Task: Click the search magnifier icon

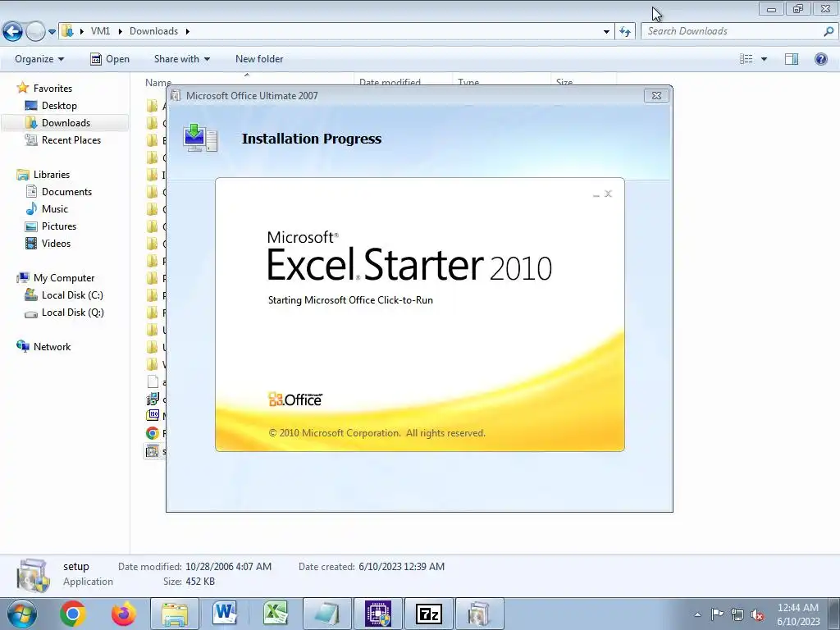Action: click(x=829, y=31)
